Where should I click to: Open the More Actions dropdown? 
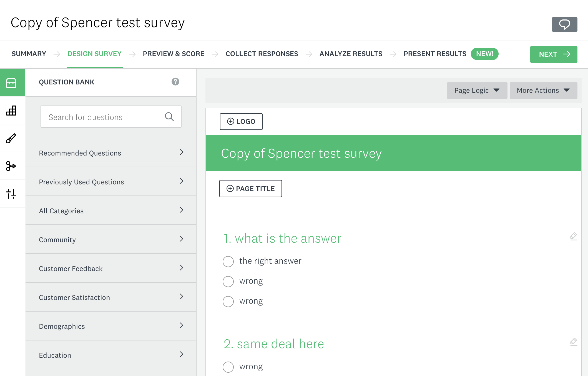tap(543, 91)
